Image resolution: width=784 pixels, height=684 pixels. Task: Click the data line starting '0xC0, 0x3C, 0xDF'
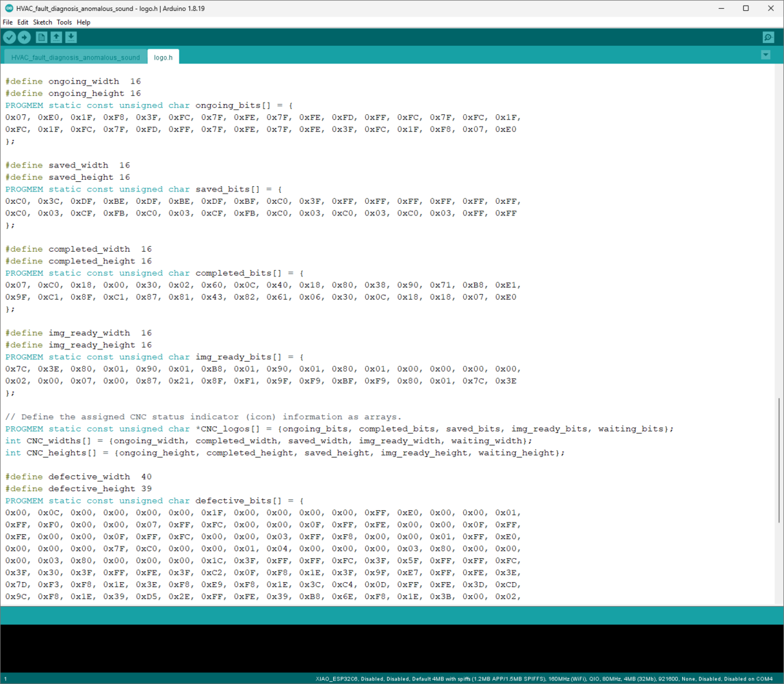click(263, 201)
